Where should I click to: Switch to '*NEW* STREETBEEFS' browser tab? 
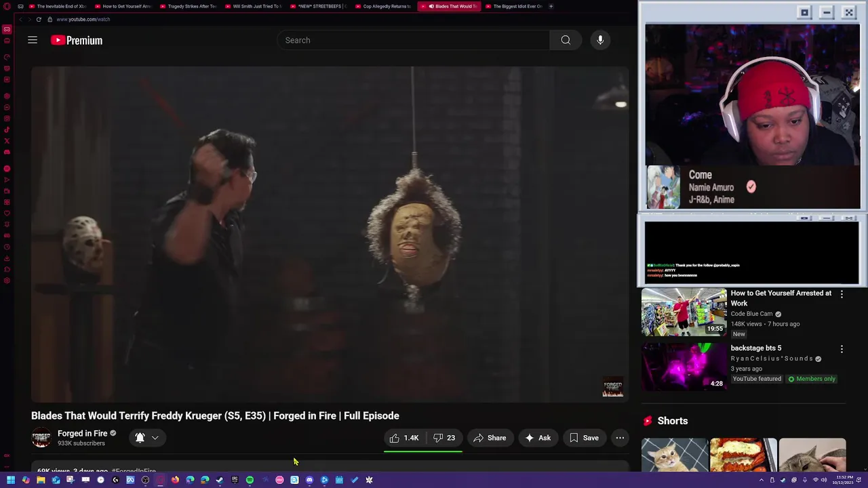coord(318,6)
